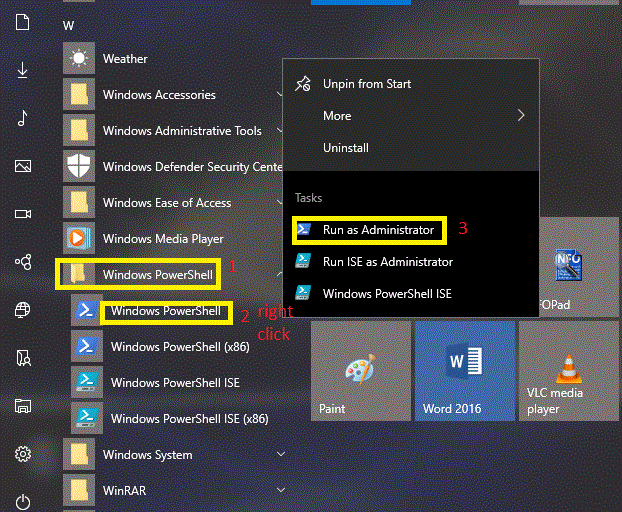Image resolution: width=622 pixels, height=512 pixels.
Task: Click the WinRAR folder icon
Action: 79,491
